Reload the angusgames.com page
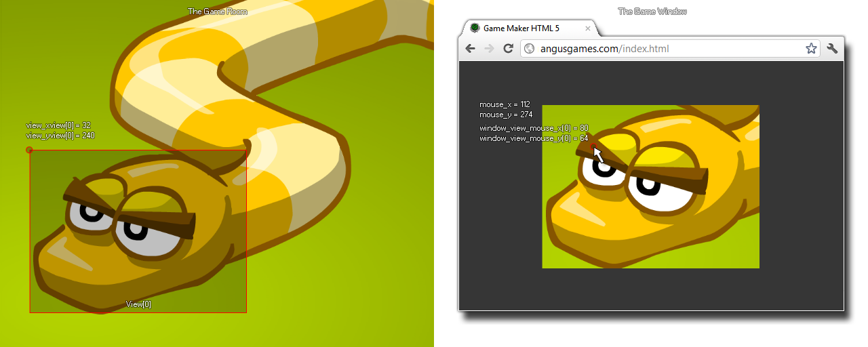 (x=507, y=48)
